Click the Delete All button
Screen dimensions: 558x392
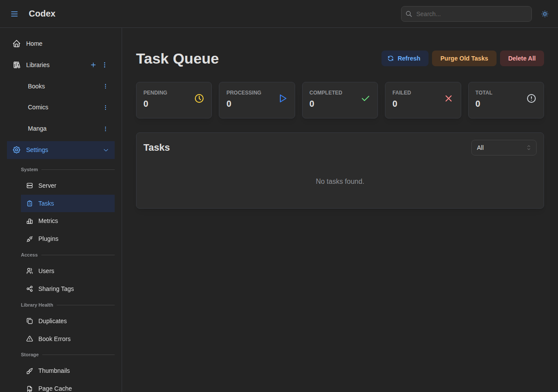click(522, 58)
